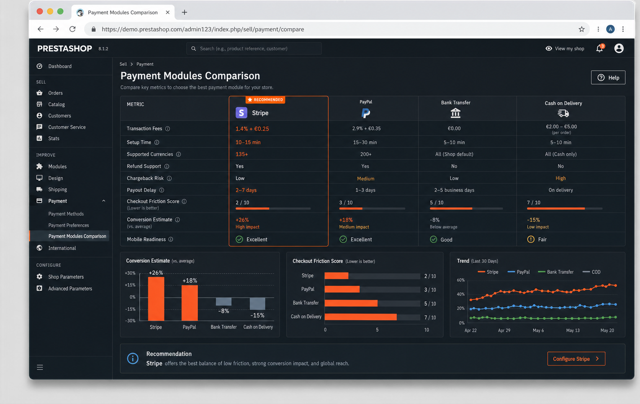Toggle Stripe series in Trend legend

point(488,272)
